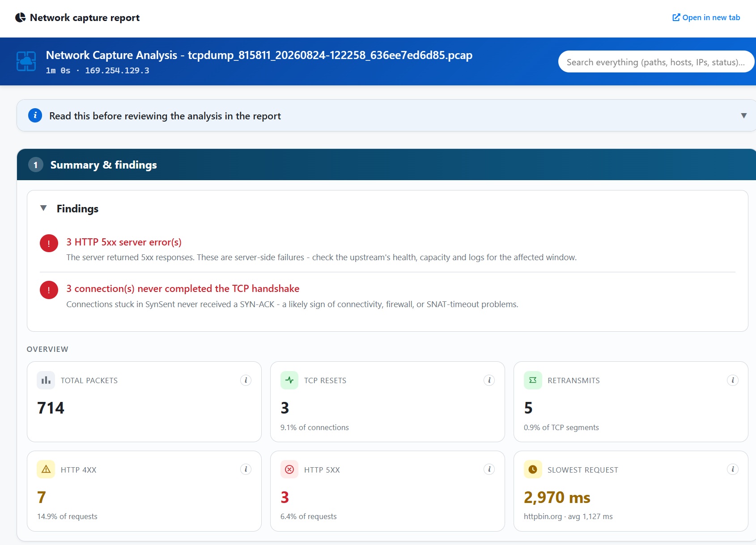
Task: Open the report in a new tab
Action: point(706,17)
